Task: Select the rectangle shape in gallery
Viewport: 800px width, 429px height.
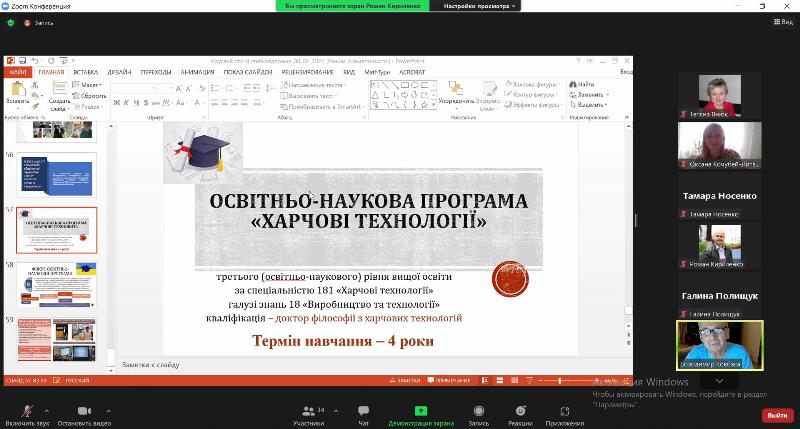Action: [405, 85]
